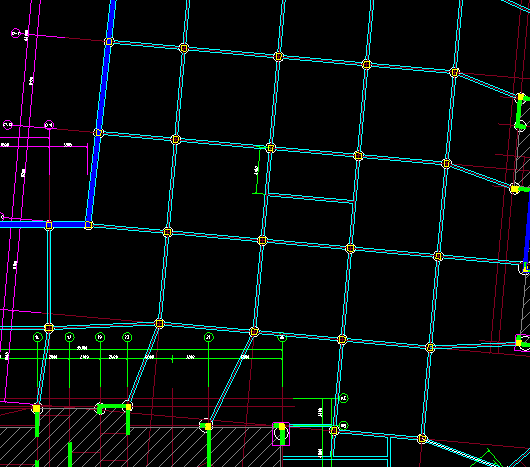The image size is (530, 467).
Task: Click the green axis bubble labeled 19
Action: tap(100, 337)
